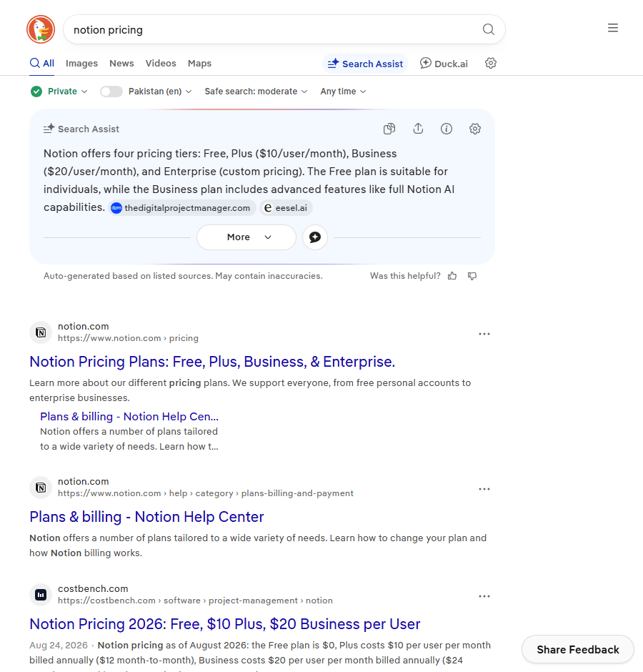Copy the Search Assist answer
The height and width of the screenshot is (672, 643).
389,129
